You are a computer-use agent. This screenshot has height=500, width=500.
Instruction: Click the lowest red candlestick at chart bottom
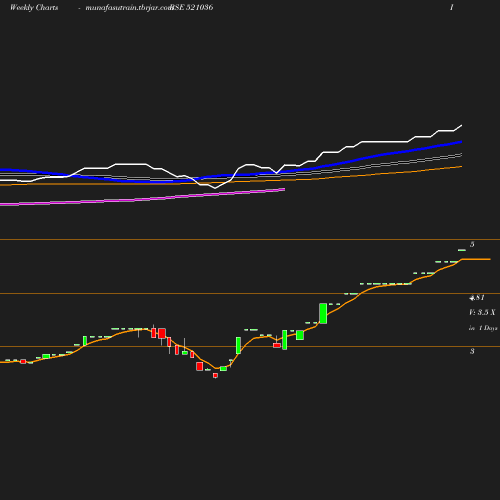[x=215, y=376]
